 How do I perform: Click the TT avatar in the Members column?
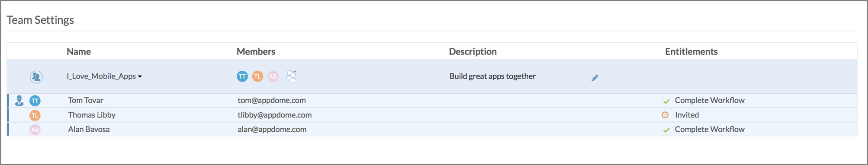tap(242, 76)
